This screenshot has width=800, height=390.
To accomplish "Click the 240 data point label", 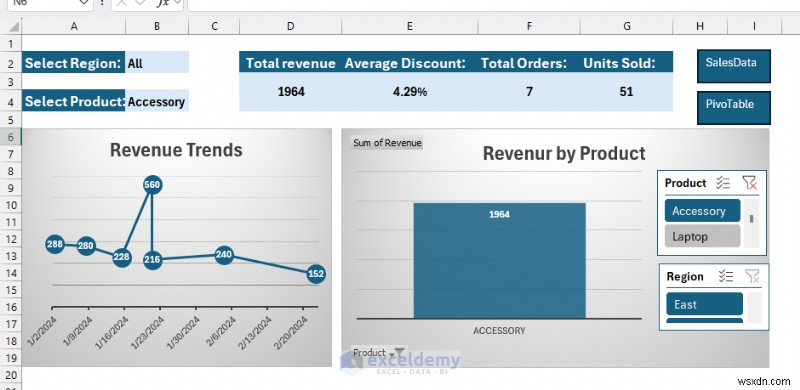I will (224, 255).
